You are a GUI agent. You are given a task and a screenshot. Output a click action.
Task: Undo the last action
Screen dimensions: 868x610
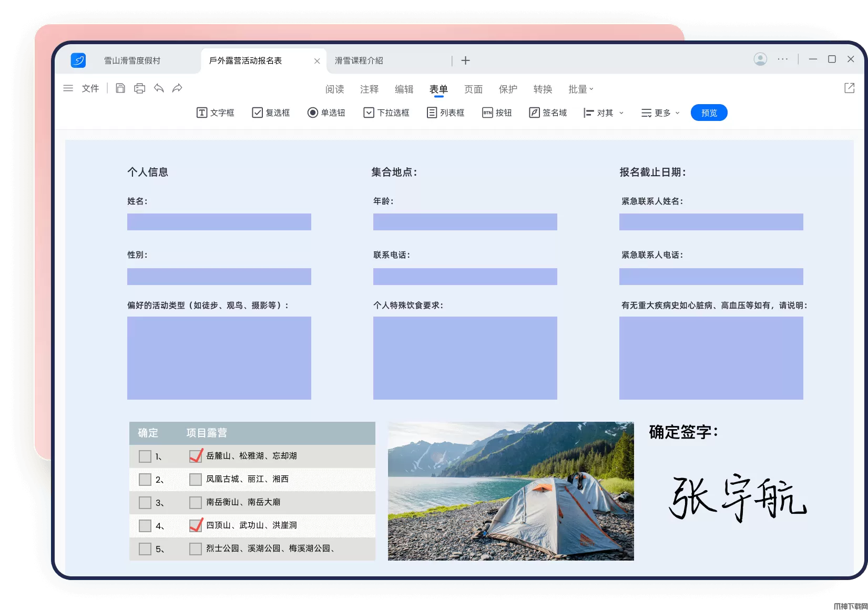tap(159, 88)
